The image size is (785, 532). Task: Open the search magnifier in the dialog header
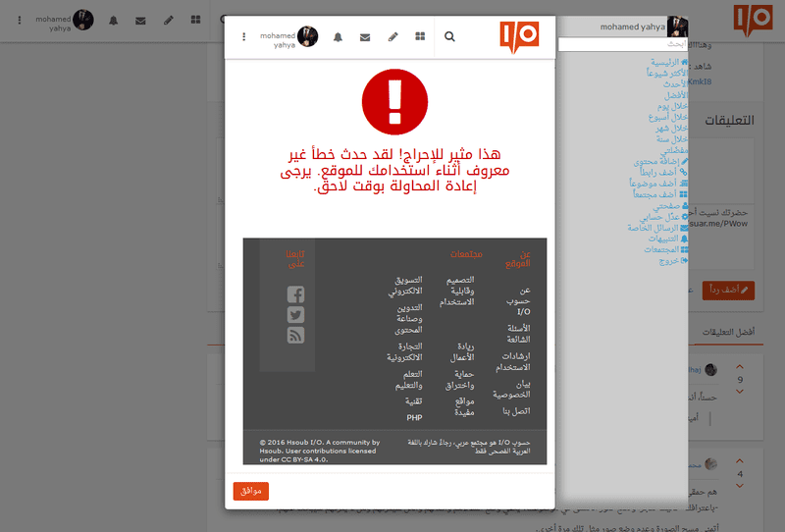449,36
